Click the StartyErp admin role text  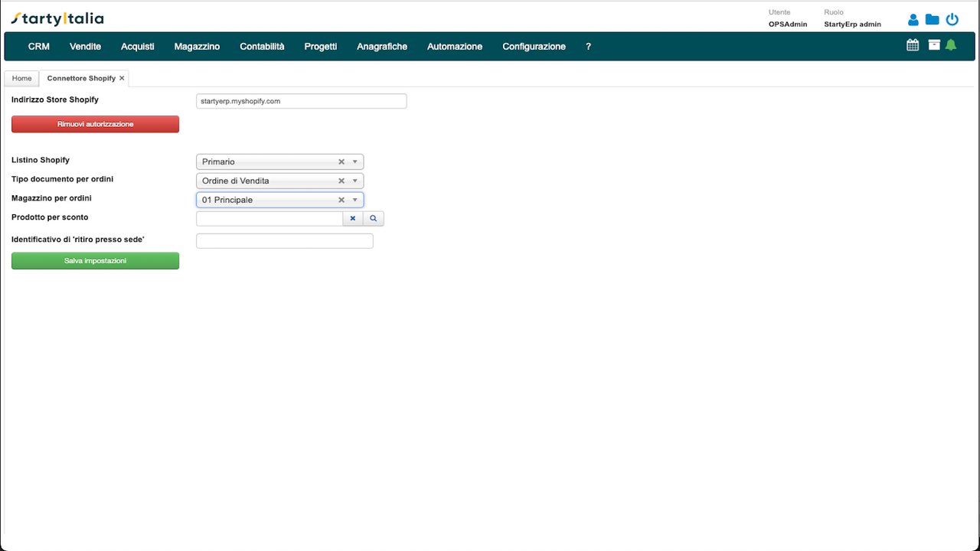pos(852,24)
